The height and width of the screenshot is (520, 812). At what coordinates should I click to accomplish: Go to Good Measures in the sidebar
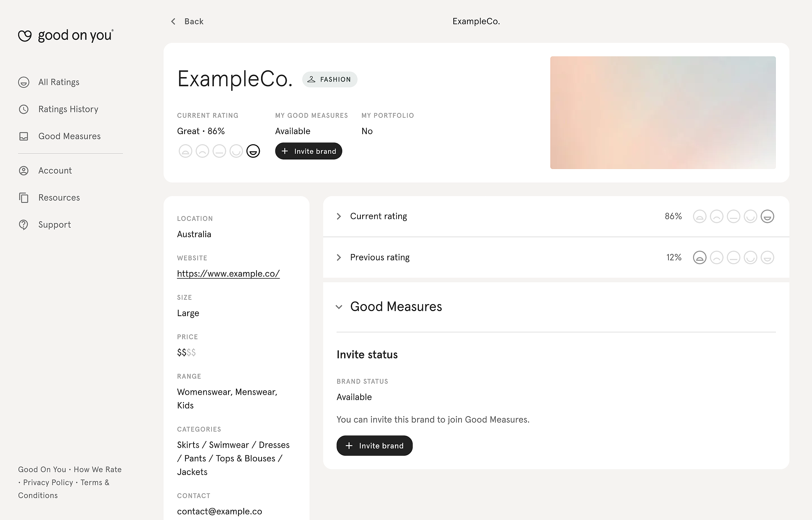[69, 136]
